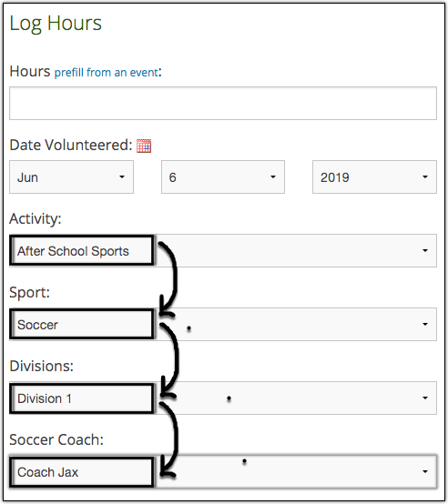Click the day dropdown arrow

tap(273, 176)
